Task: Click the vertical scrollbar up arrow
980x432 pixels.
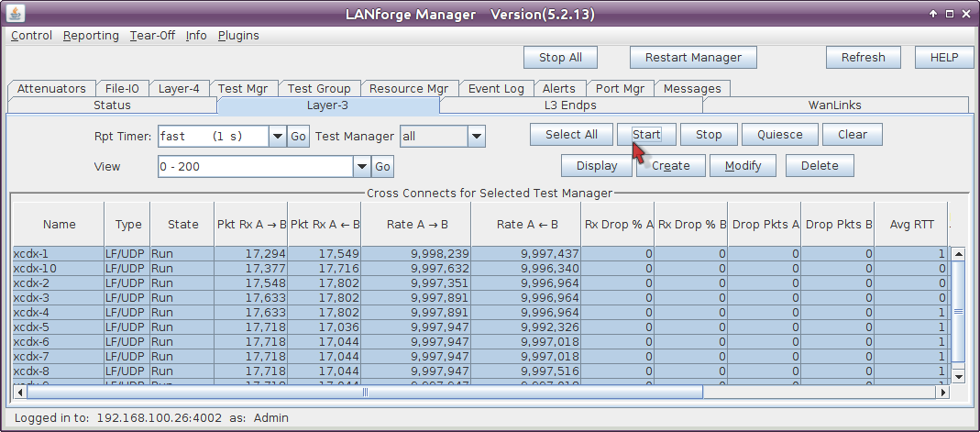Action: (x=958, y=254)
